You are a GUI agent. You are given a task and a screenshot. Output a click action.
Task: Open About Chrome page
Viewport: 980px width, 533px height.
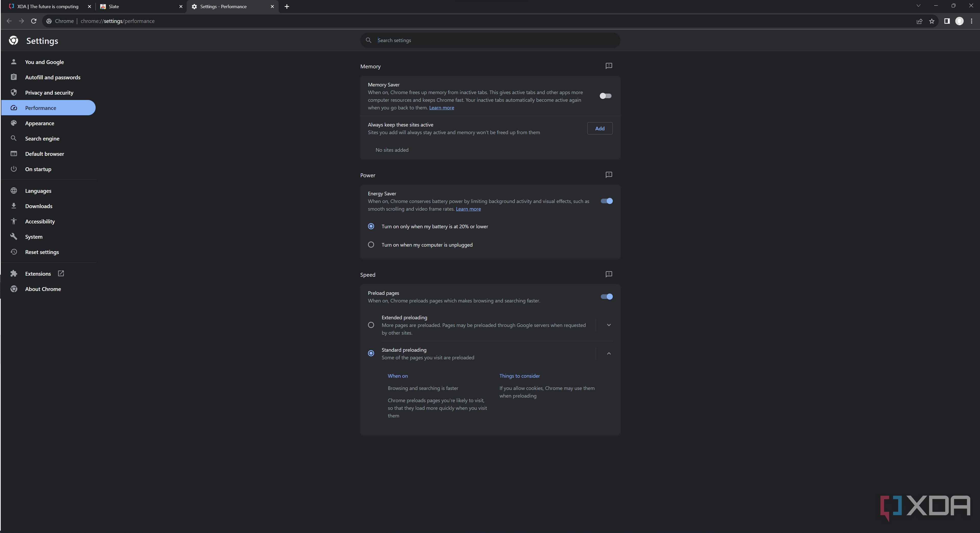tap(49, 289)
